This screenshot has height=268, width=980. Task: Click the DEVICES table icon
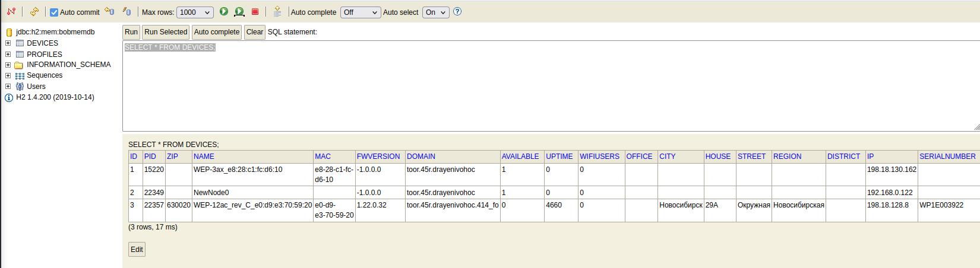(x=20, y=43)
